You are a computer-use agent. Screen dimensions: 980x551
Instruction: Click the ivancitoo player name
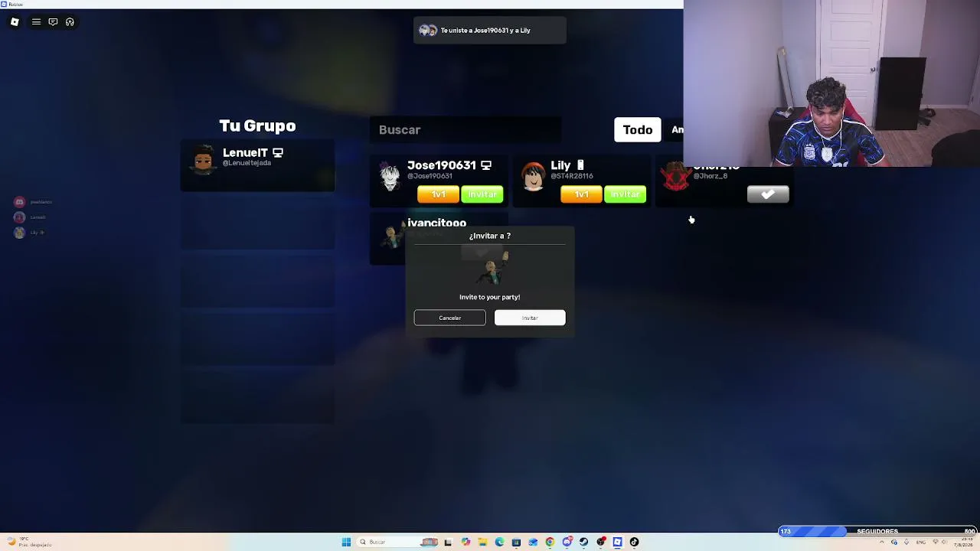point(436,223)
